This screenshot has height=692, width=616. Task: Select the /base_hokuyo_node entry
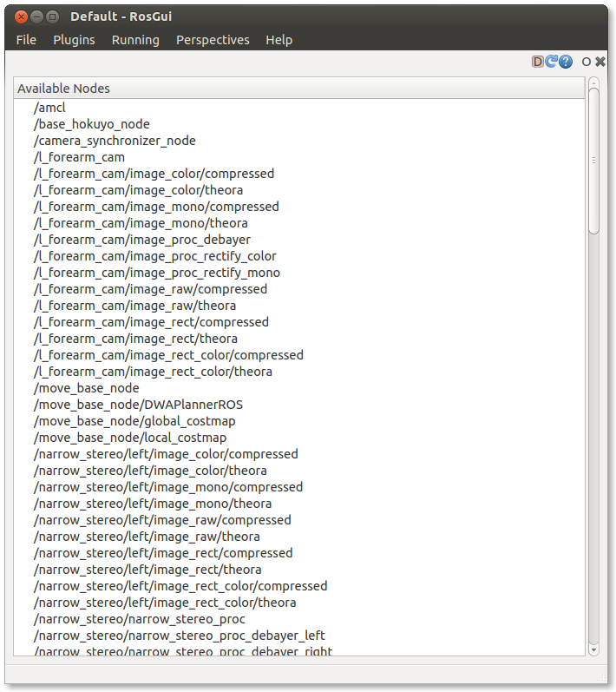point(91,124)
